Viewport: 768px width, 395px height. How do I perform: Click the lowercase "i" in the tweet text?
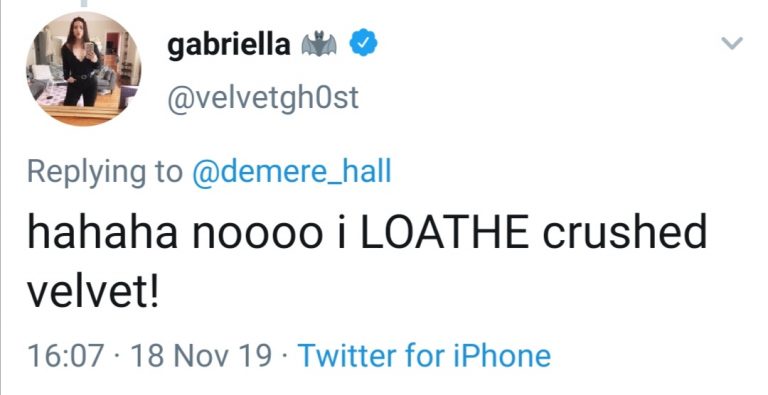[341, 232]
